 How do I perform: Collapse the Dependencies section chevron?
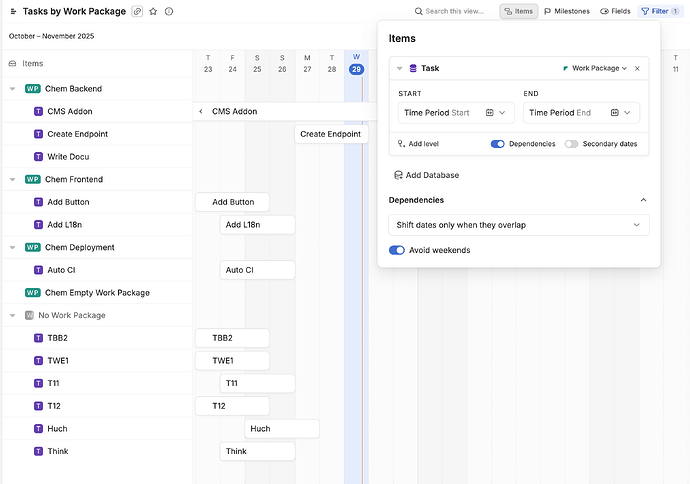(x=643, y=200)
